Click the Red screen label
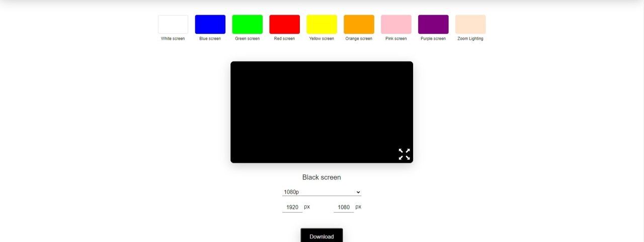 pyautogui.click(x=285, y=39)
